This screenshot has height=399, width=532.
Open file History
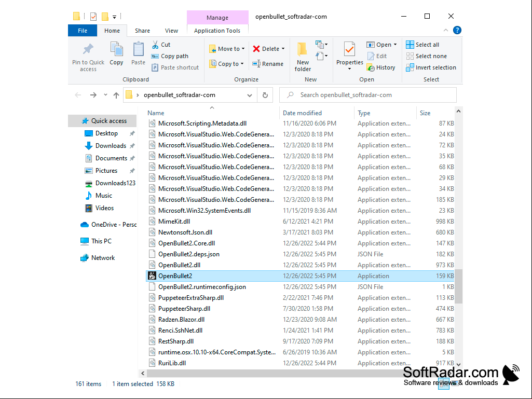tap(381, 67)
